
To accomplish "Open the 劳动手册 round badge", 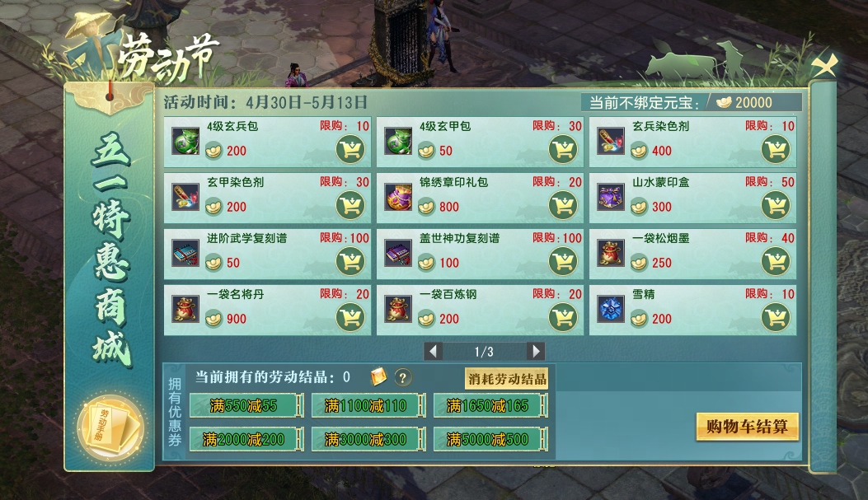I will (111, 428).
